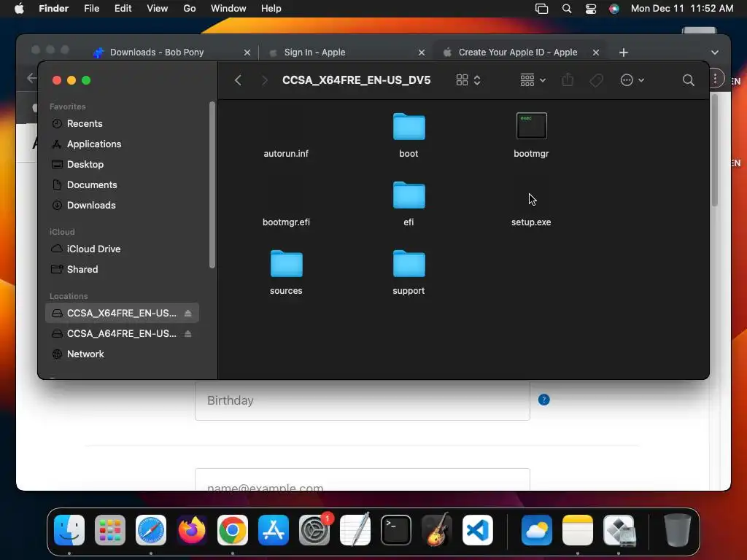Open System Settings from the Dock
The width and height of the screenshot is (747, 560).
coord(314,530)
